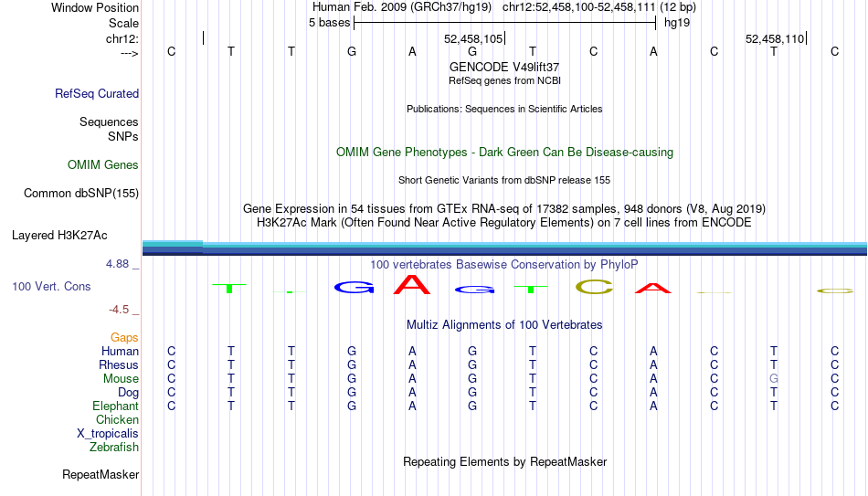Screen dimensions: 868x496
Task: Click the X_tropicalis species row label
Action: [108, 434]
